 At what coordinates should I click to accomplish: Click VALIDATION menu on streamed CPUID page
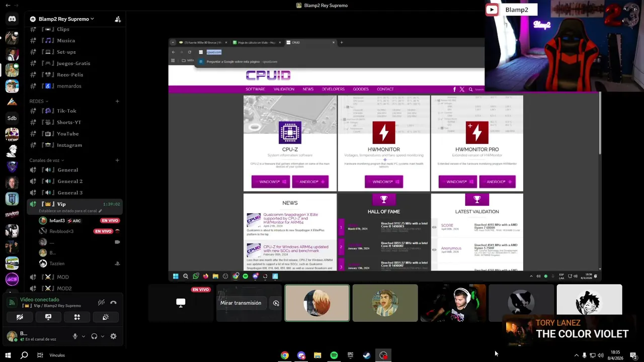pos(284,89)
